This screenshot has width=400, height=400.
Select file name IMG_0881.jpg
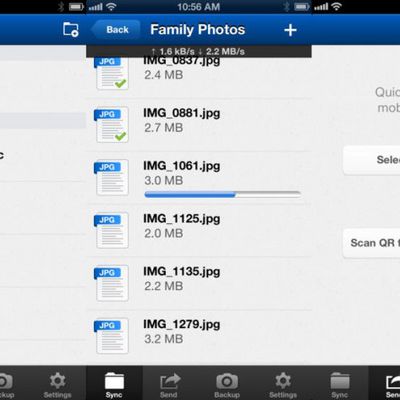click(182, 113)
